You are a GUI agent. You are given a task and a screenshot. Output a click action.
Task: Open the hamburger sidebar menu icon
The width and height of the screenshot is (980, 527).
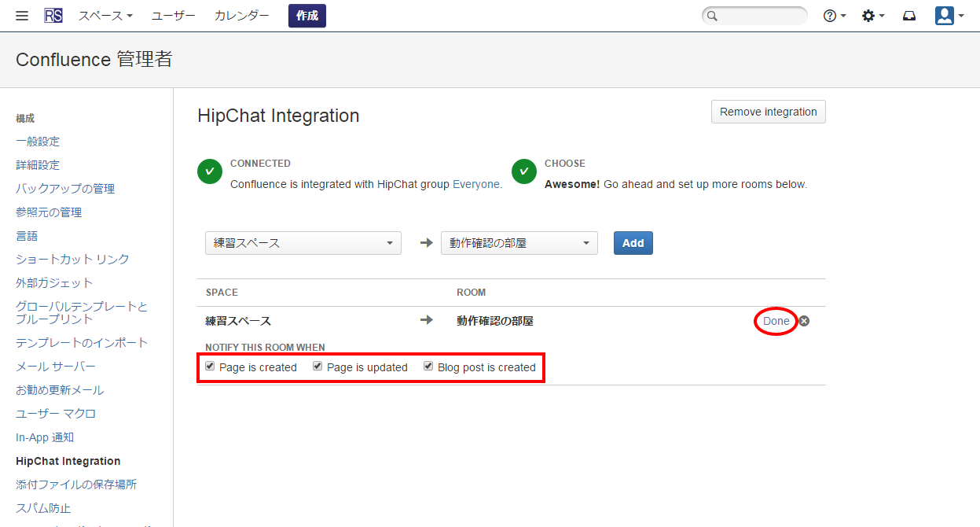pos(22,16)
